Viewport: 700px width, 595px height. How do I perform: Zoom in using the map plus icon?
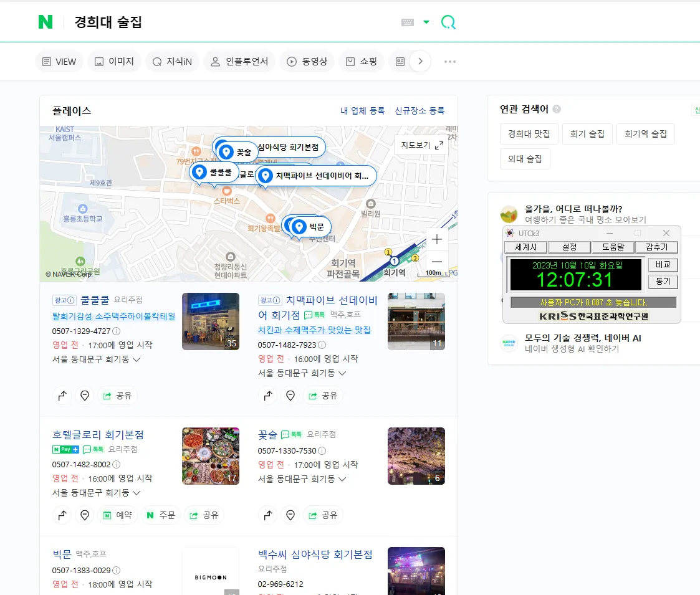click(x=436, y=239)
